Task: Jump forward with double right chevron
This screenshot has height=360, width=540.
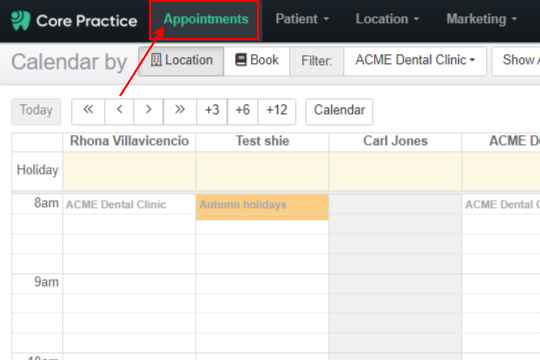Action: coord(180,111)
